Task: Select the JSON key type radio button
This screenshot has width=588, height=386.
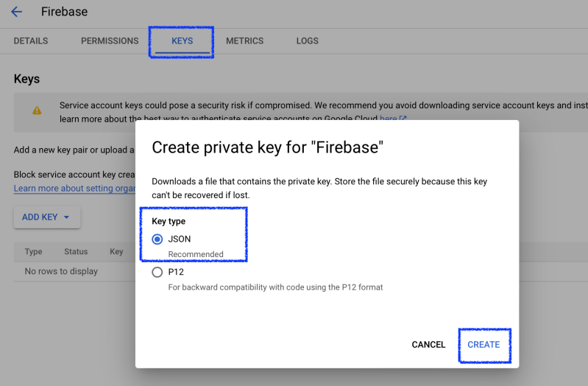Action: click(x=157, y=239)
